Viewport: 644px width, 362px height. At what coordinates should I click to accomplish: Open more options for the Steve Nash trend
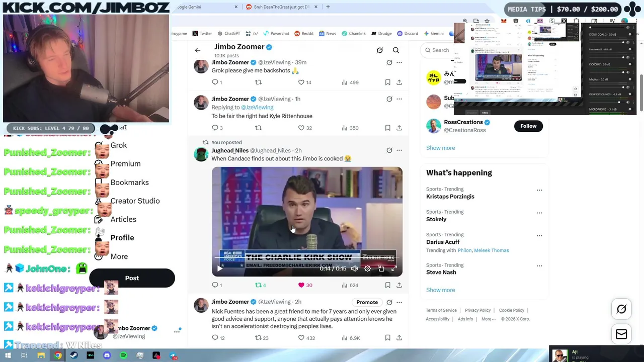point(539,265)
